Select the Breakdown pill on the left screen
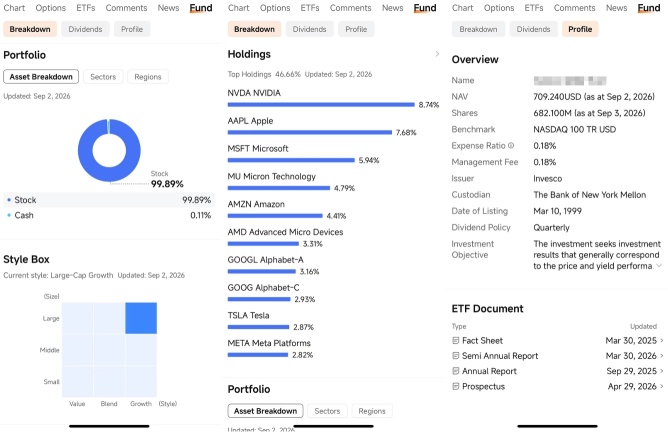This screenshot has height=435, width=668. coord(30,29)
